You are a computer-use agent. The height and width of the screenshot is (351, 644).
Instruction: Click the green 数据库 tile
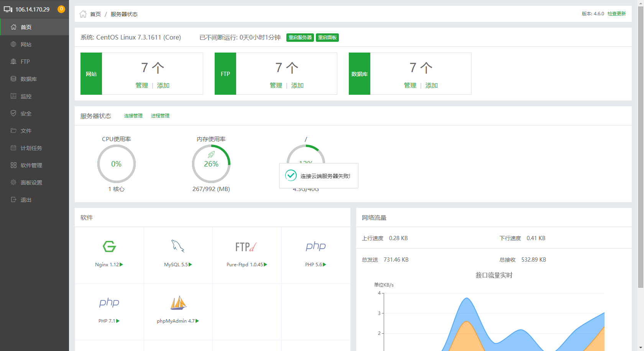click(360, 74)
